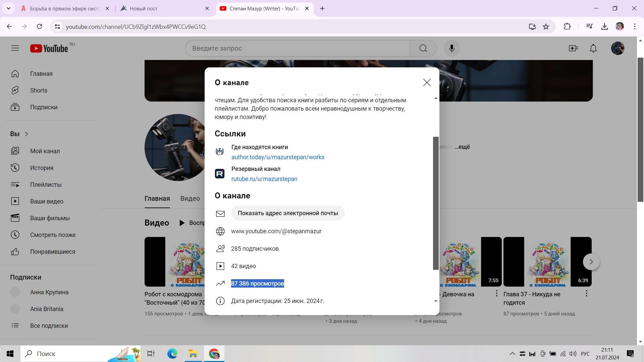Open the YouTube hamburger guide menu
The image size is (644, 362).
(x=15, y=48)
